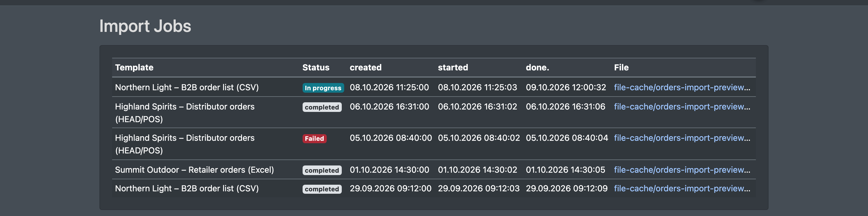The height and width of the screenshot is (216, 868).
Task: Select template name of 06.10.2026 completed job
Action: click(x=185, y=113)
